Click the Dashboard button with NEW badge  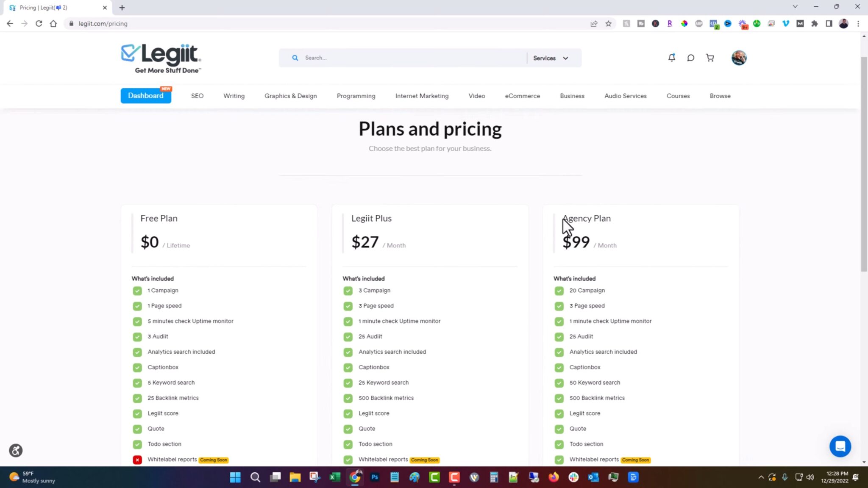click(x=145, y=95)
